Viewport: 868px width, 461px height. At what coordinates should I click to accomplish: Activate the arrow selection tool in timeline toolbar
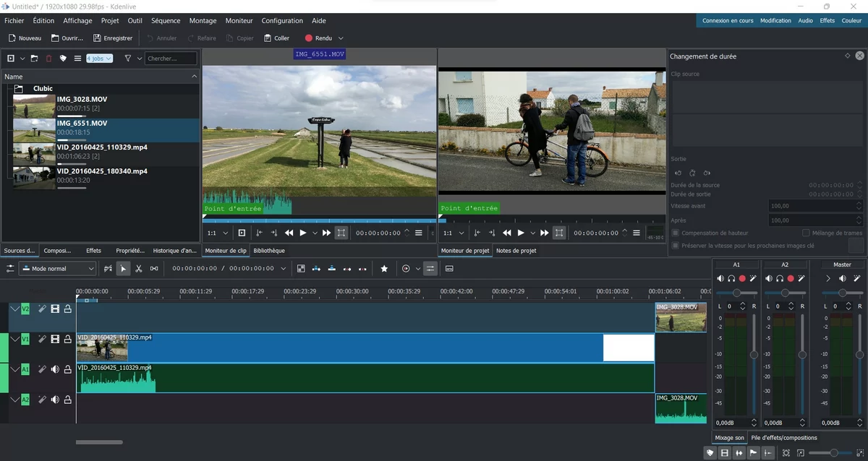pyautogui.click(x=123, y=269)
